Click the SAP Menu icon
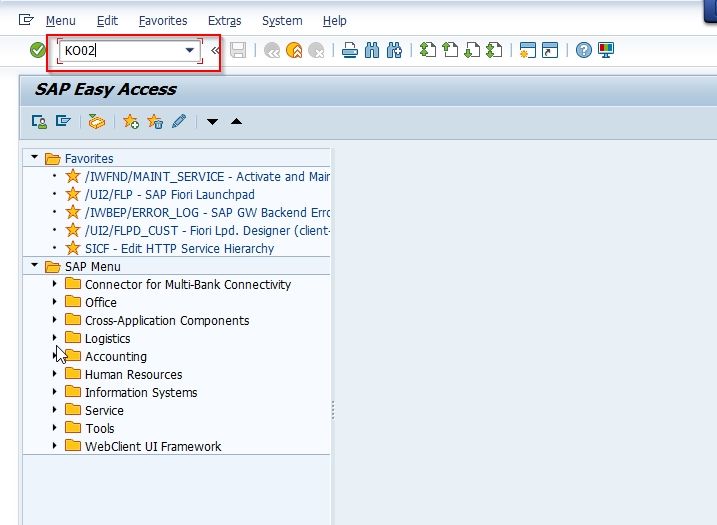The width and height of the screenshot is (717, 525). (63, 121)
